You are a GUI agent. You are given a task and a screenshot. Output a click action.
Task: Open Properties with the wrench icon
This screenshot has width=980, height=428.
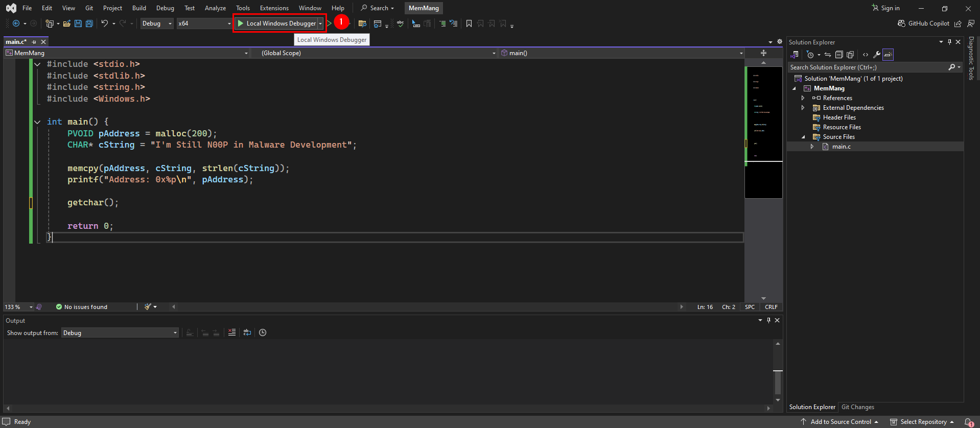point(877,55)
